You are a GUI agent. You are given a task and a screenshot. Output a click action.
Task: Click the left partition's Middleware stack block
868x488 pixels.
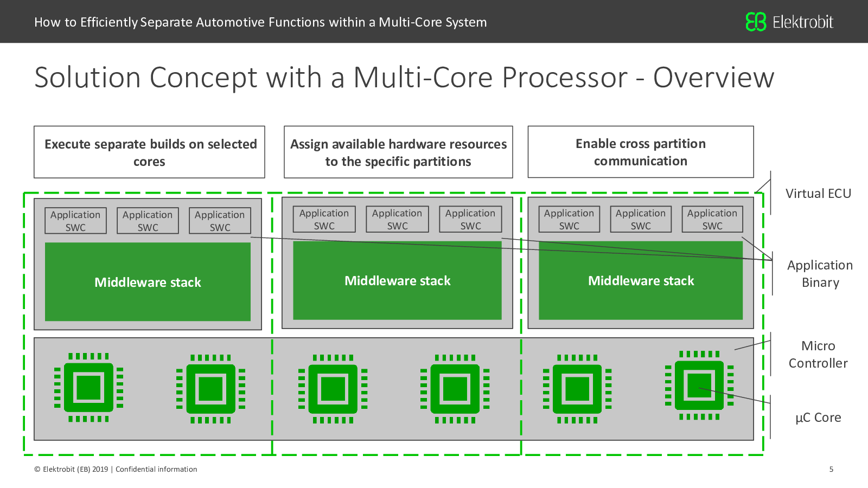click(x=148, y=282)
